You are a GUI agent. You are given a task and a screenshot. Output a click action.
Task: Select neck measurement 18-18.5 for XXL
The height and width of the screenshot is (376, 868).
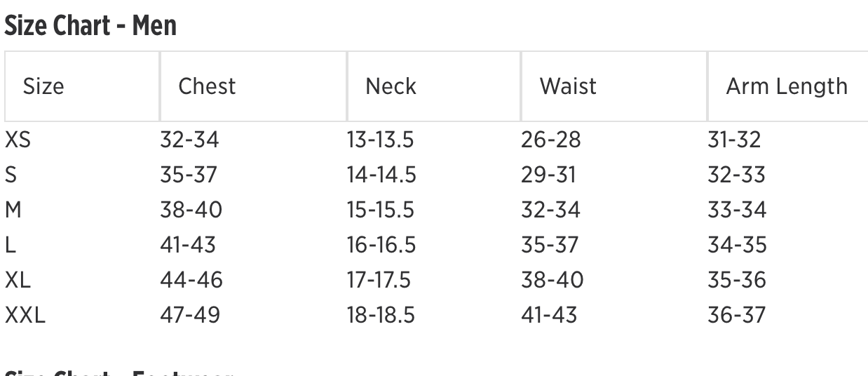click(x=381, y=315)
